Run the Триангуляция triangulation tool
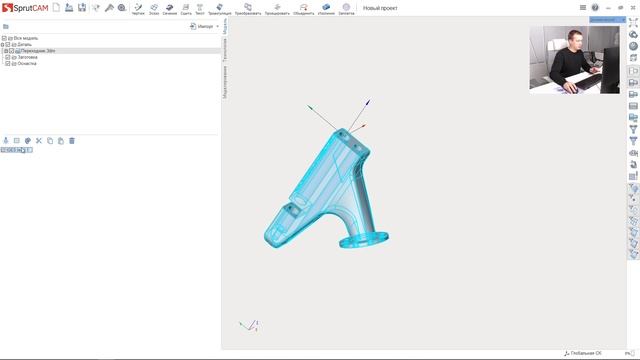Screen dimensions: 640x360 coord(220,9)
